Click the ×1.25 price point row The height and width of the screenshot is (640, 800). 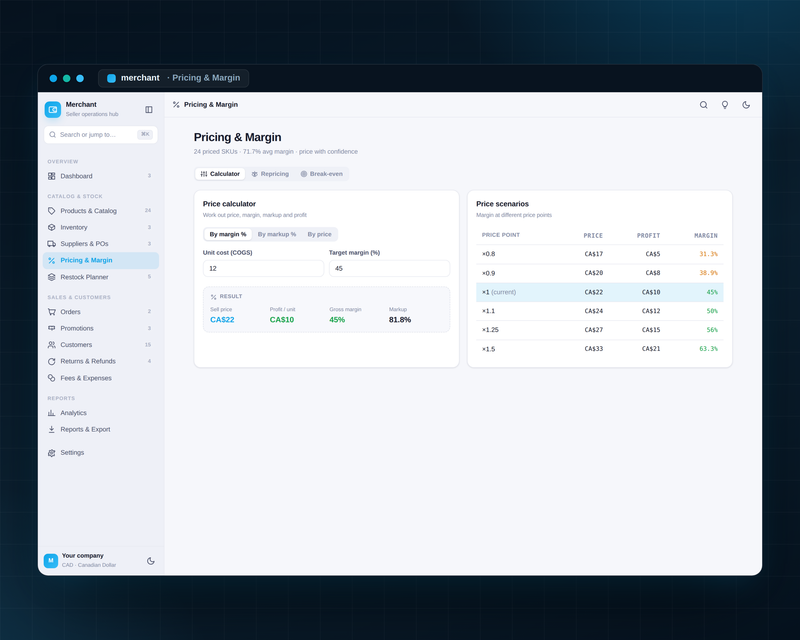click(x=599, y=330)
